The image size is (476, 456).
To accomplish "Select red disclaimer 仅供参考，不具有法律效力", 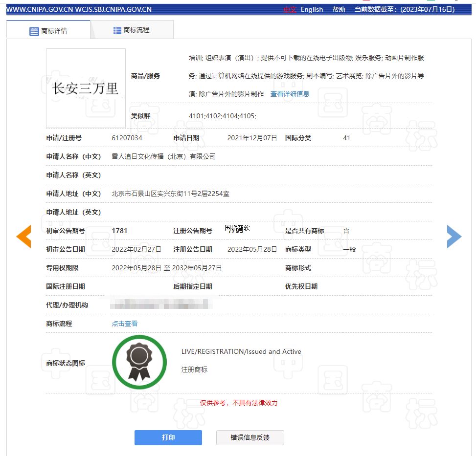I will pos(239,403).
